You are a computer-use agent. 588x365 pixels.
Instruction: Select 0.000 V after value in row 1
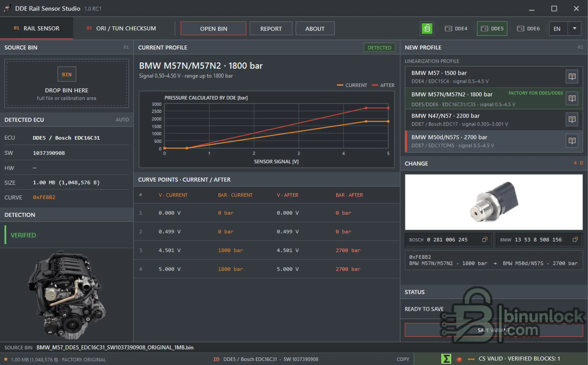tap(288, 213)
